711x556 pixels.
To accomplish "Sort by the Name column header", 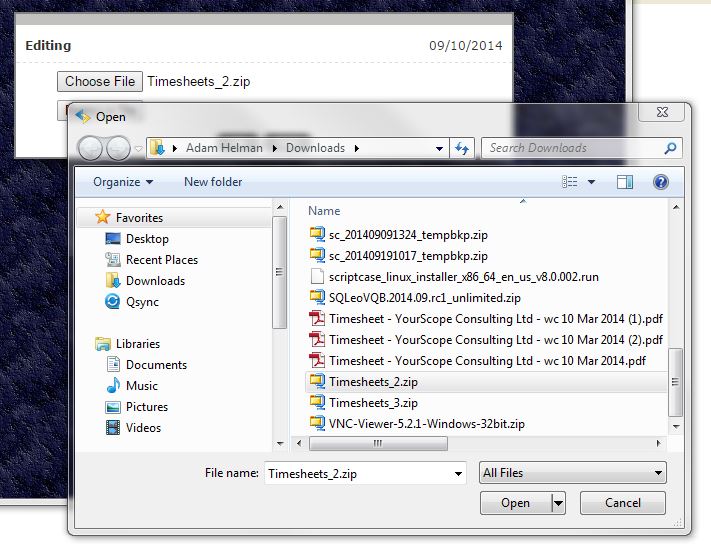I will 324,211.
